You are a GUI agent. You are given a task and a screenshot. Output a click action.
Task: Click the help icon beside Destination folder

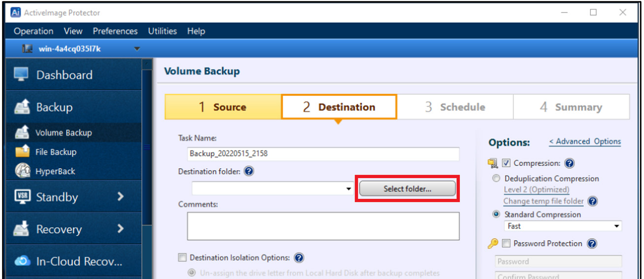pyautogui.click(x=249, y=172)
